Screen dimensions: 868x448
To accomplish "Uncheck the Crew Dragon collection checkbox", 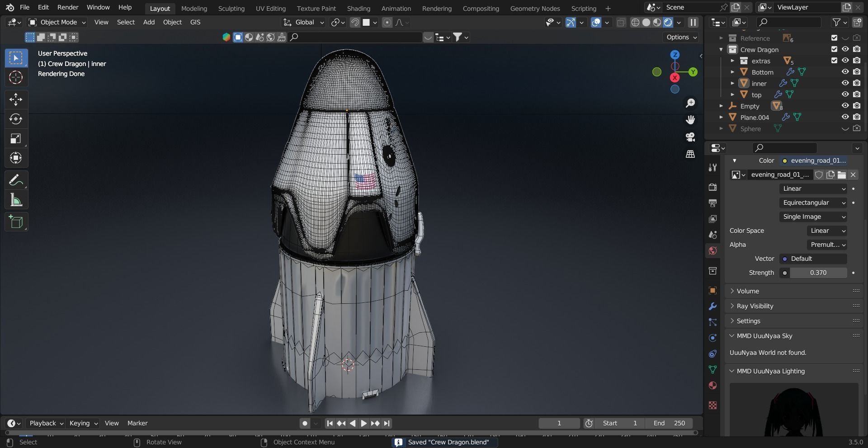I will tap(834, 49).
